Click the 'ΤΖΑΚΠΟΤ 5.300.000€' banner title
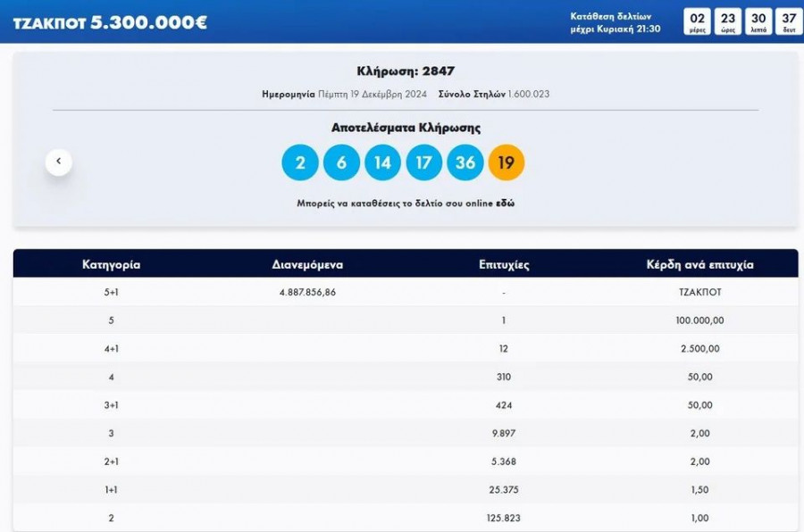 110,22
